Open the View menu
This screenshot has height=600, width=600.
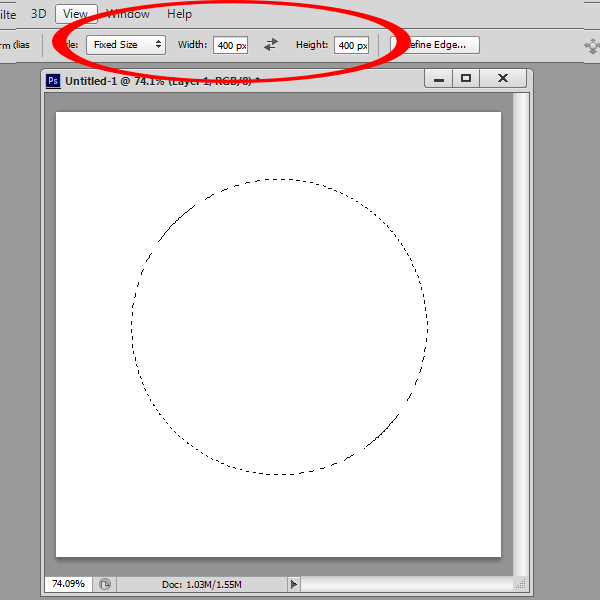75,14
